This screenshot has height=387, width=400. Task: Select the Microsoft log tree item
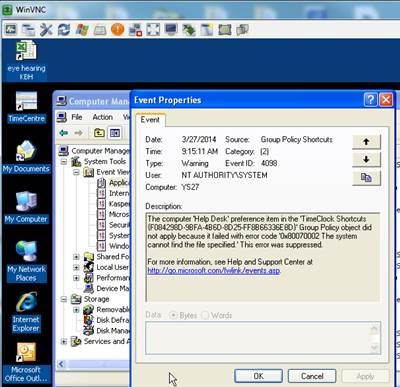click(x=113, y=214)
